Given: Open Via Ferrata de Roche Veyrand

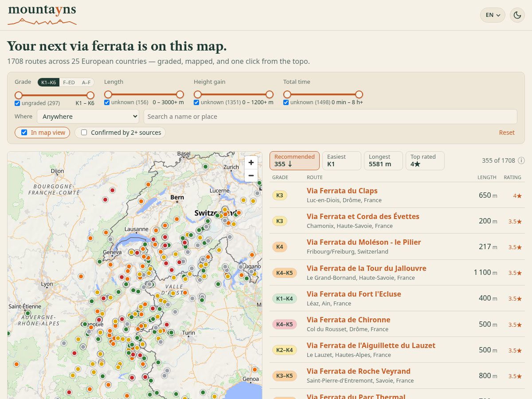Looking at the screenshot, I should coord(359,371).
